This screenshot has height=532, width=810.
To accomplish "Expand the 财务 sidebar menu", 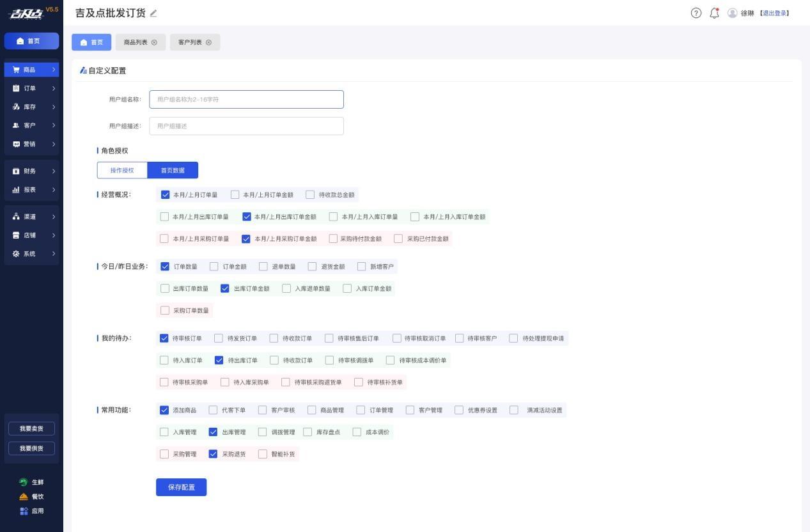I will (31, 171).
